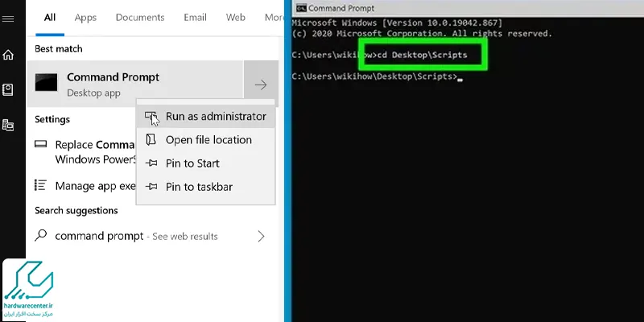Expand Command Prompt result with arrow

click(x=261, y=85)
